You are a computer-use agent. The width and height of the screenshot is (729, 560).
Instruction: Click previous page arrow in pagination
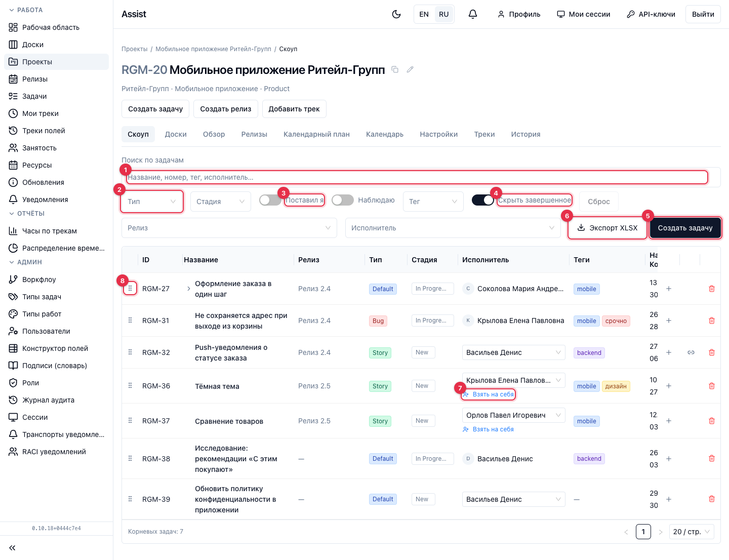click(626, 532)
